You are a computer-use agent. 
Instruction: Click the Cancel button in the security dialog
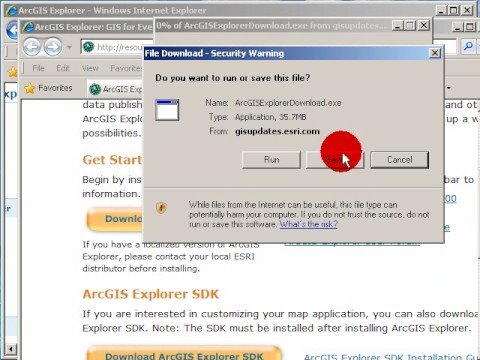point(399,160)
